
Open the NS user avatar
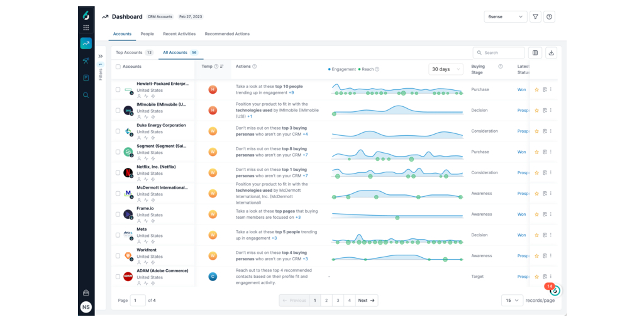[86, 307]
